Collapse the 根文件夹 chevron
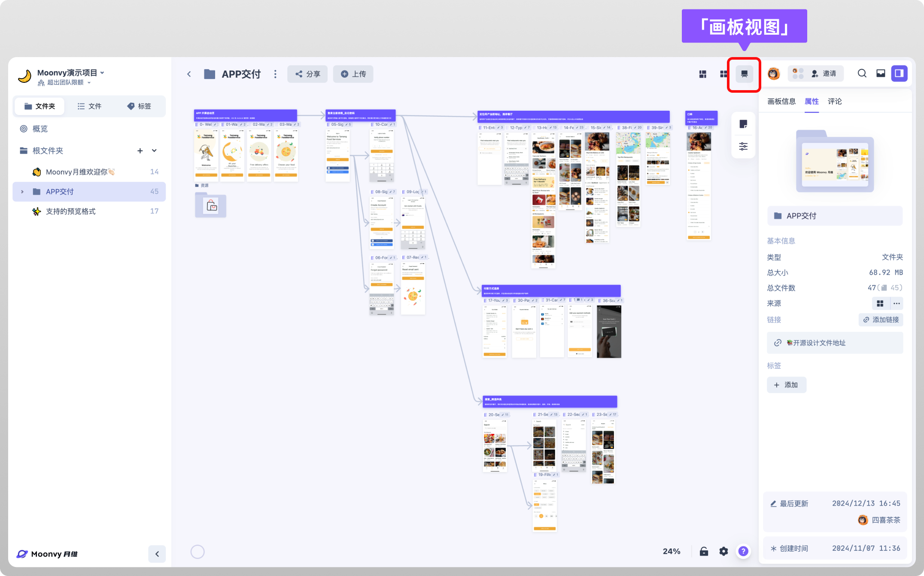Image resolution: width=924 pixels, height=576 pixels. click(154, 151)
